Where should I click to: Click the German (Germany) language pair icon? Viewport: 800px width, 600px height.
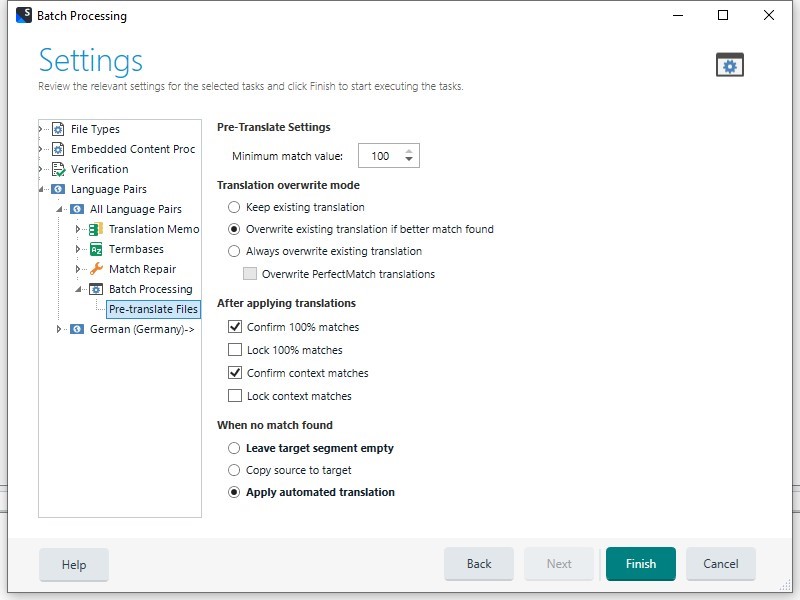pos(77,329)
